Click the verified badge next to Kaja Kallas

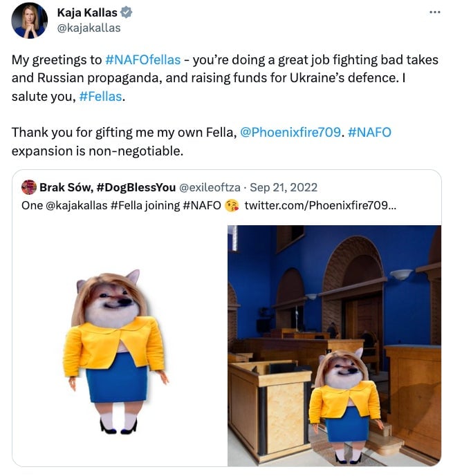click(x=127, y=13)
